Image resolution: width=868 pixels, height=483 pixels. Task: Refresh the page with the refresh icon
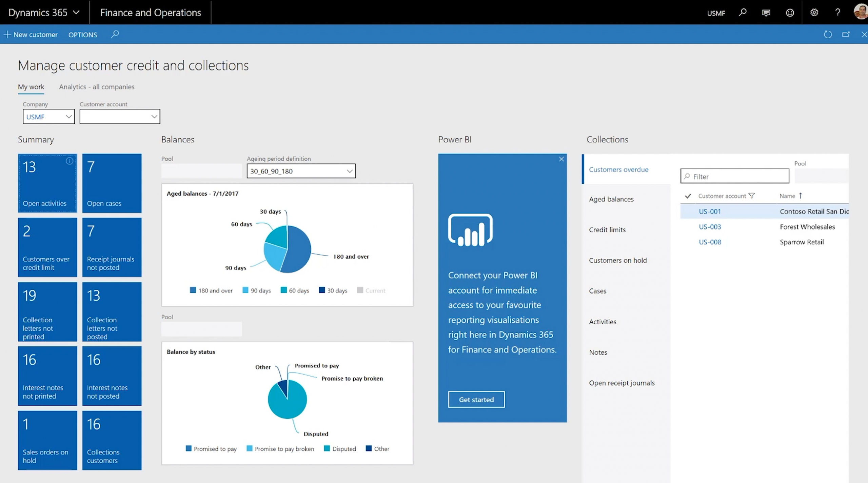coord(828,35)
